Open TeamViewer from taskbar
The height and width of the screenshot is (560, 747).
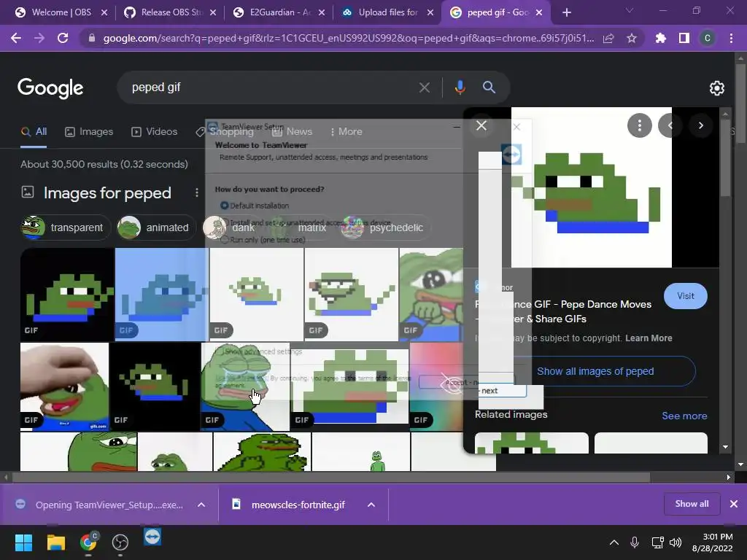click(x=152, y=537)
